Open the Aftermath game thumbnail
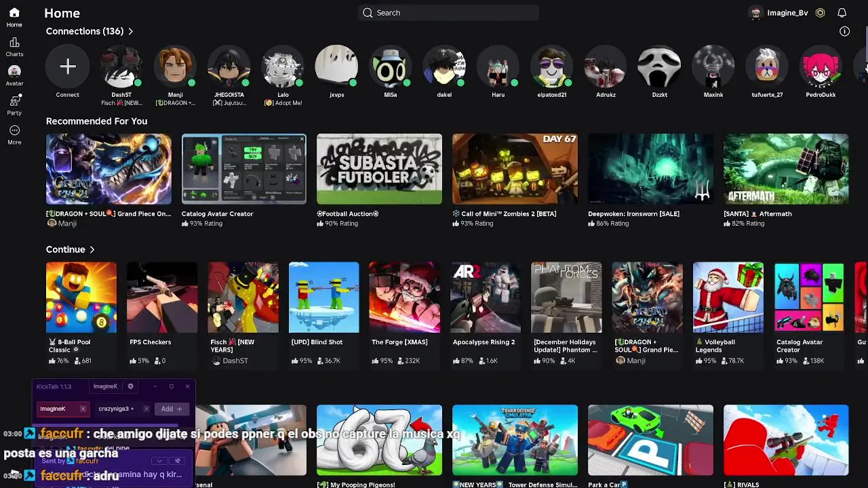 pyautogui.click(x=786, y=169)
